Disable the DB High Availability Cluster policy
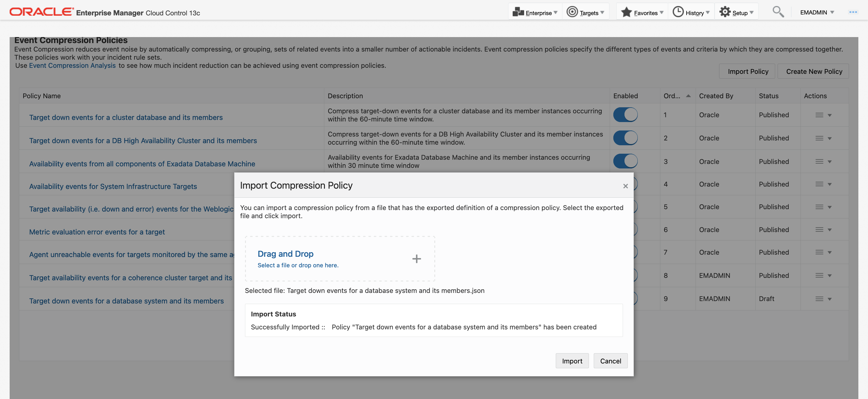868x399 pixels. [625, 138]
